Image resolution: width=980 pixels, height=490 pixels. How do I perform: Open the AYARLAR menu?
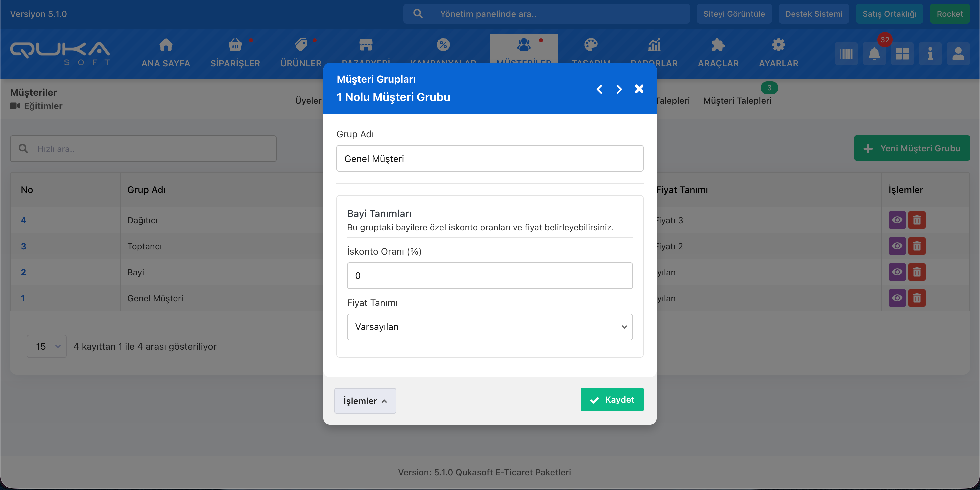click(x=778, y=53)
